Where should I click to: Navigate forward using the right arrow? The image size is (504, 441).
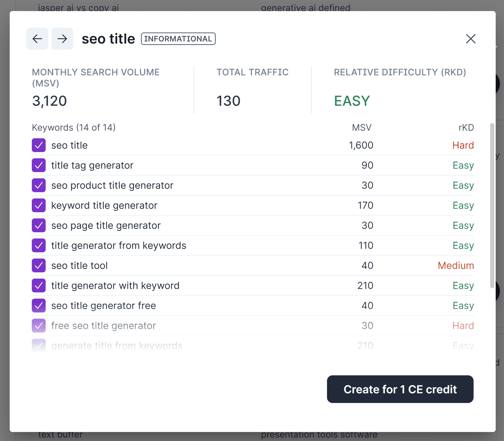click(62, 39)
